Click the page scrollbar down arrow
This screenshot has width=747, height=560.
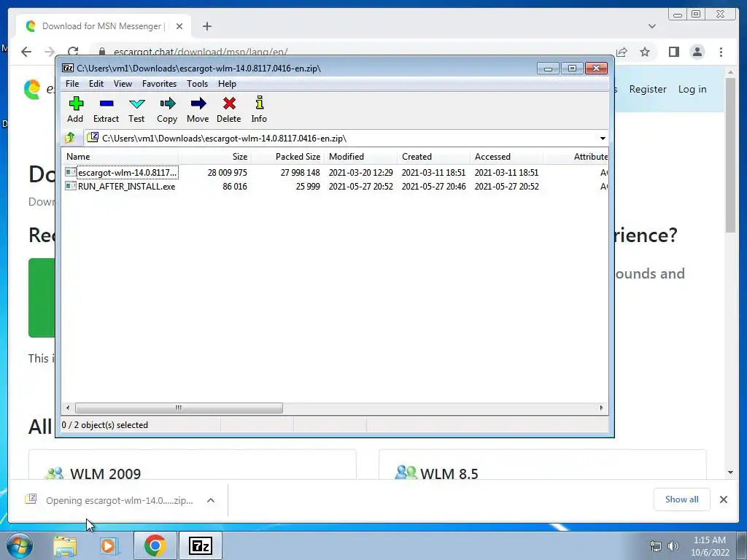point(730,472)
